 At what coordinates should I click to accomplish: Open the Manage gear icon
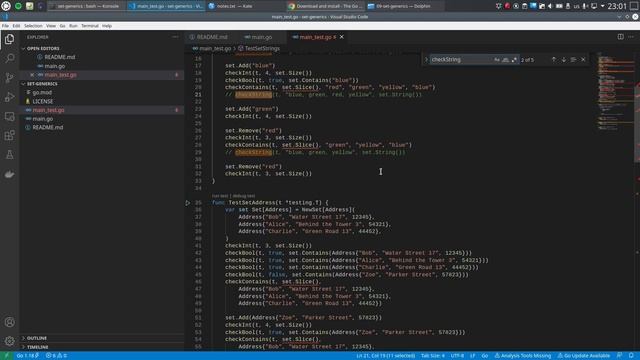coord(9,341)
